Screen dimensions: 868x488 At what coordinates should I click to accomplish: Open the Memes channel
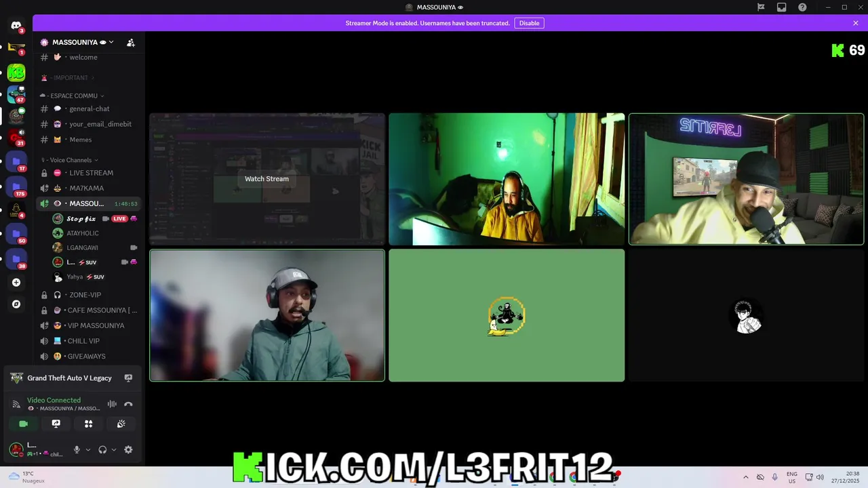(x=88, y=140)
